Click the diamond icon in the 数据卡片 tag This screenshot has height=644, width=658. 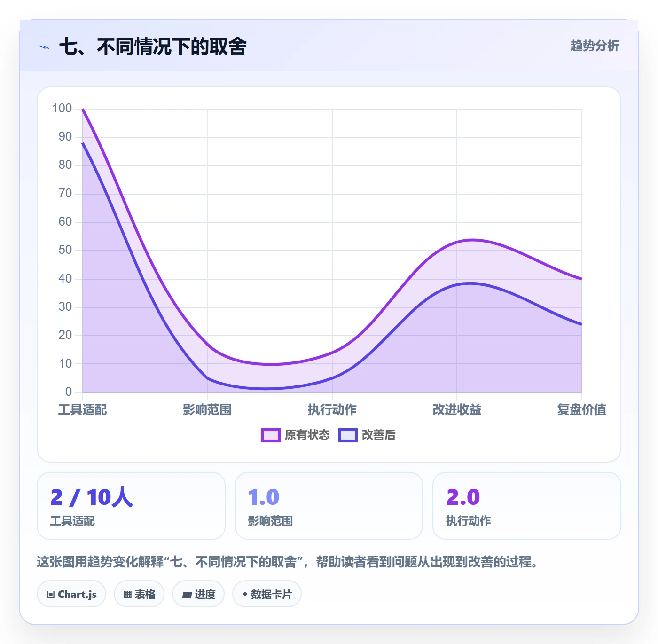pos(245,594)
